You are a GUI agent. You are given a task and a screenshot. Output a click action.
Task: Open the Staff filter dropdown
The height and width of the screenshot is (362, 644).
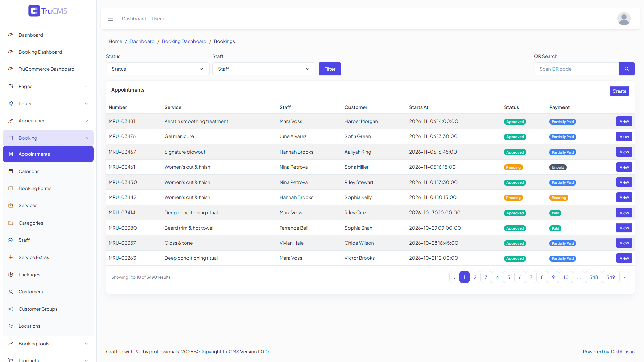click(264, 69)
